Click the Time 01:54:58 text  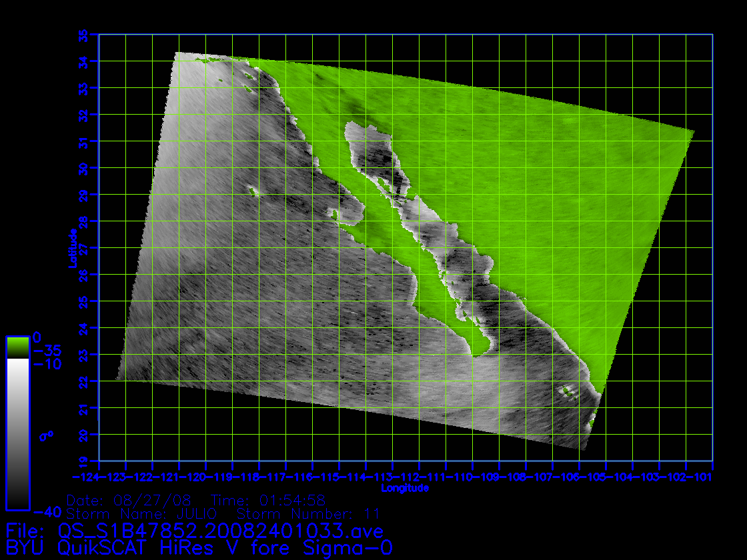[268, 500]
